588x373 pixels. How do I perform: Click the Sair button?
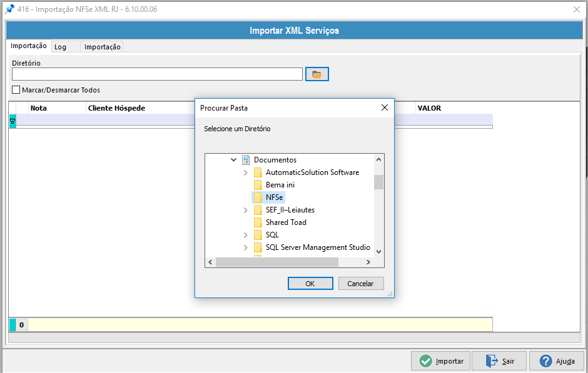[499, 361]
